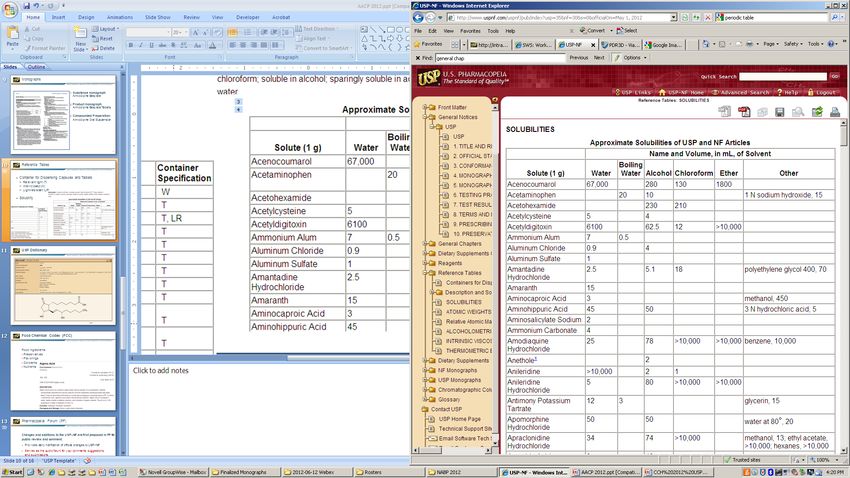
Task: Click the Start button on taskbar
Action: click(12, 472)
